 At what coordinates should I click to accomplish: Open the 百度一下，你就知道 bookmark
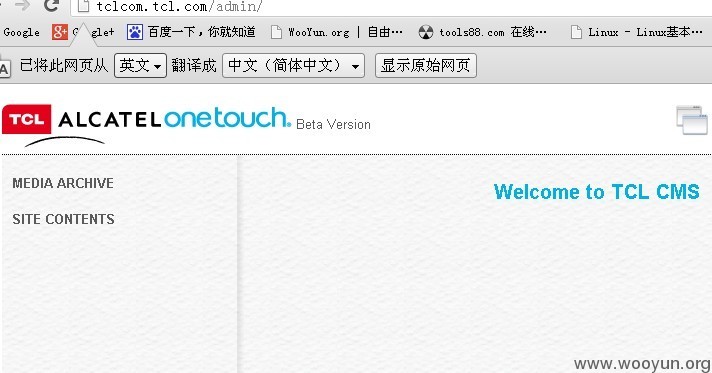click(x=202, y=32)
